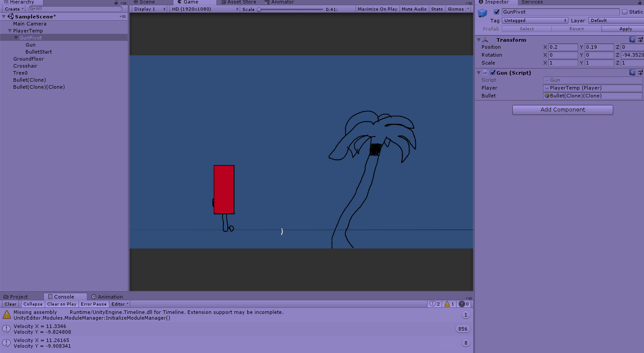The height and width of the screenshot is (353, 644).
Task: Click warning icon of Missing assembly log
Action: coord(7,314)
